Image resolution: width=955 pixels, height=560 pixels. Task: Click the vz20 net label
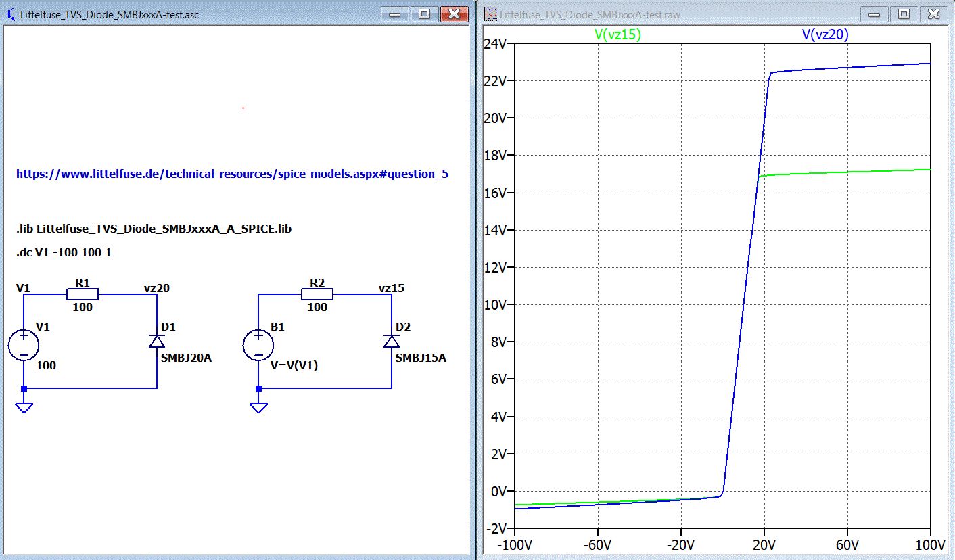pyautogui.click(x=156, y=288)
